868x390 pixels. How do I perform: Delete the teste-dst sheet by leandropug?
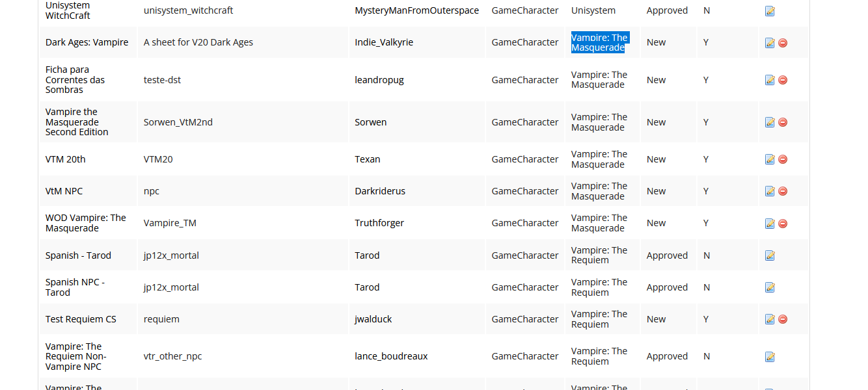click(783, 80)
